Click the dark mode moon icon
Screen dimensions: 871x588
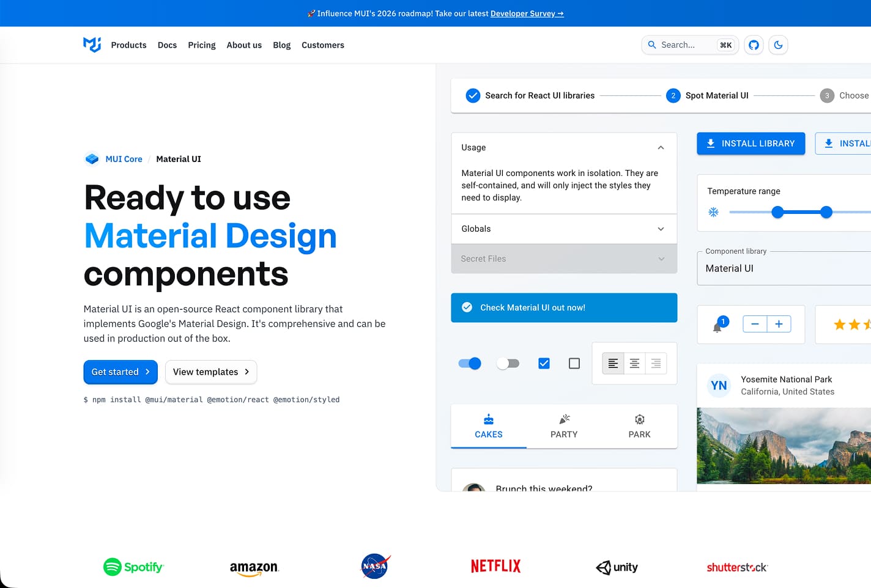(x=778, y=45)
